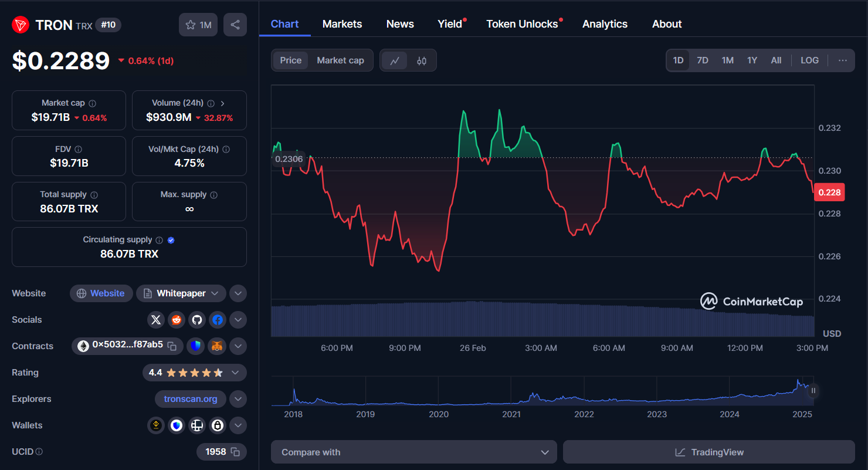Switch to the Markets tab

click(x=342, y=23)
